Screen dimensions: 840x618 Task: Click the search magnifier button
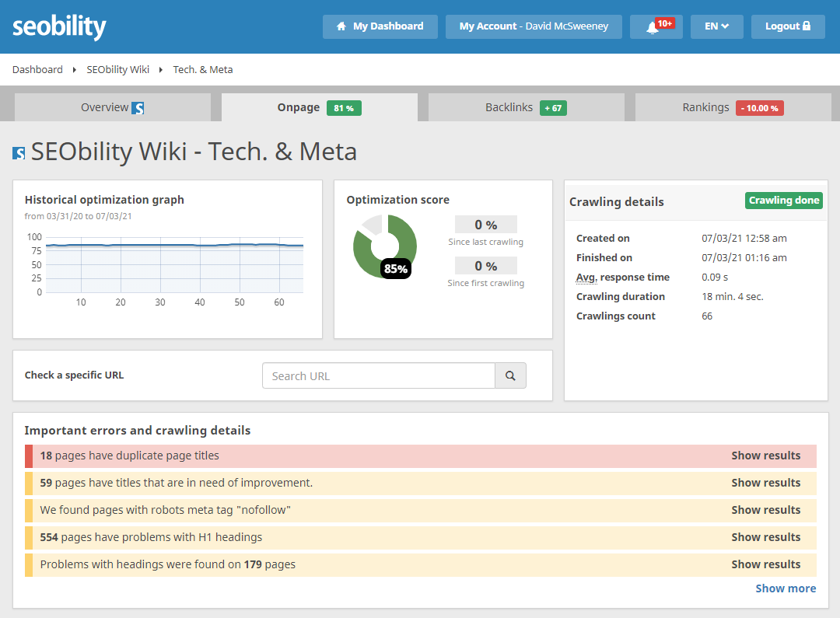point(510,376)
